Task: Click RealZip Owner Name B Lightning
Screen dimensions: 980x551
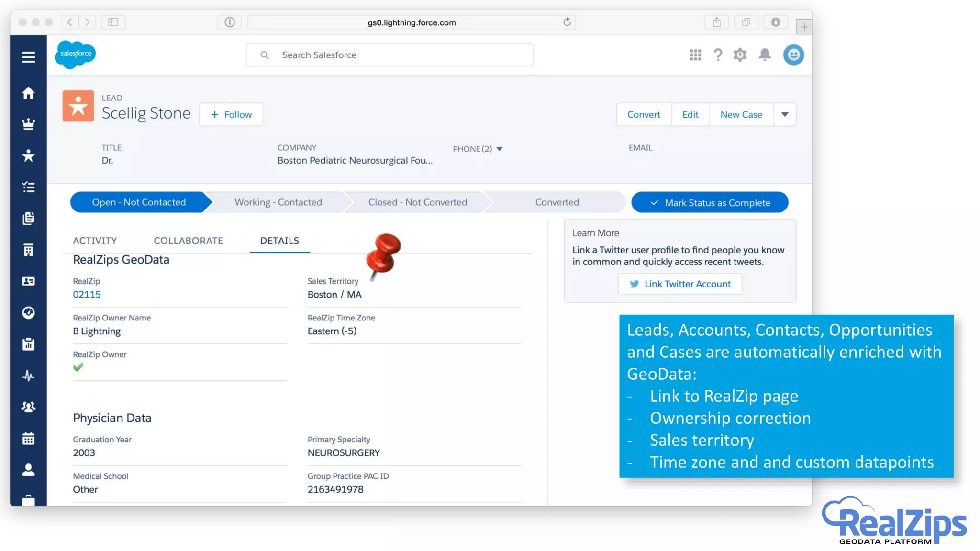Action: pyautogui.click(x=97, y=331)
